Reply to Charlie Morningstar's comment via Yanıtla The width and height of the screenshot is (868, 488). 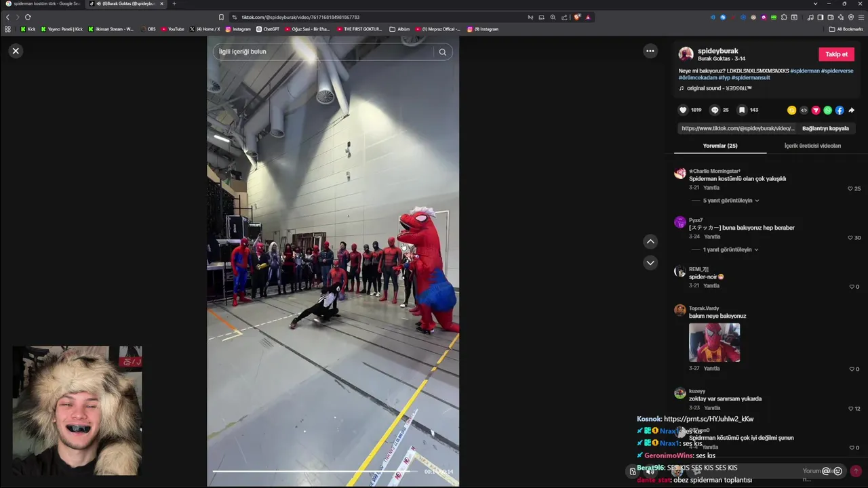coord(711,188)
